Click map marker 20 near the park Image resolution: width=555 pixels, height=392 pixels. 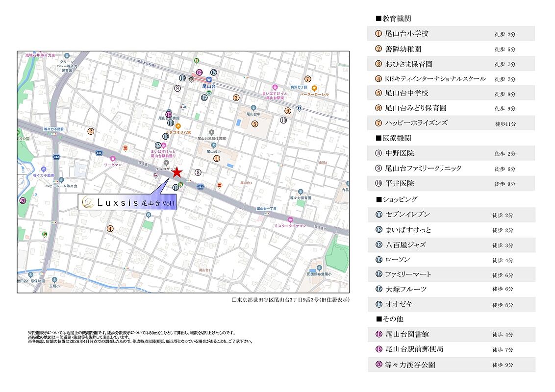coord(23,200)
